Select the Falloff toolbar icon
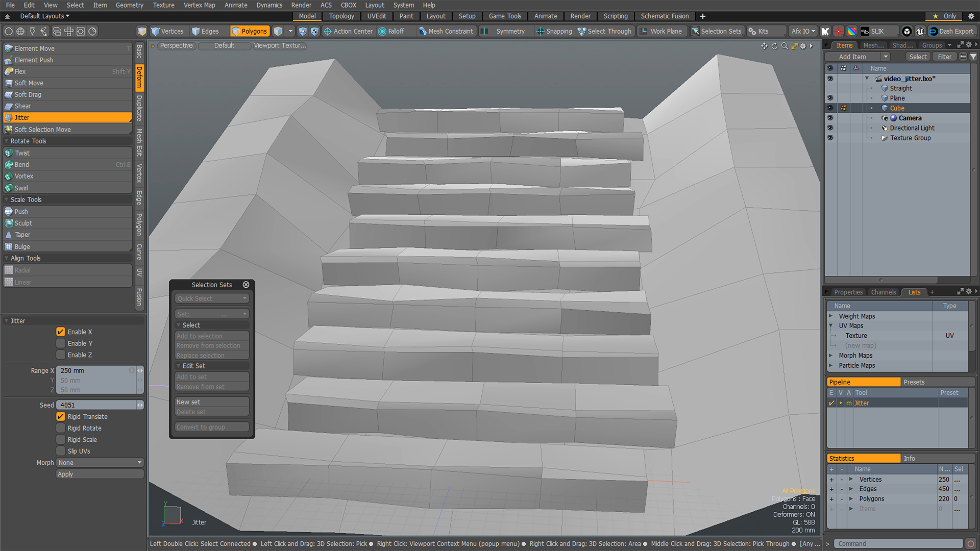The width and height of the screenshot is (980, 551). pyautogui.click(x=382, y=31)
